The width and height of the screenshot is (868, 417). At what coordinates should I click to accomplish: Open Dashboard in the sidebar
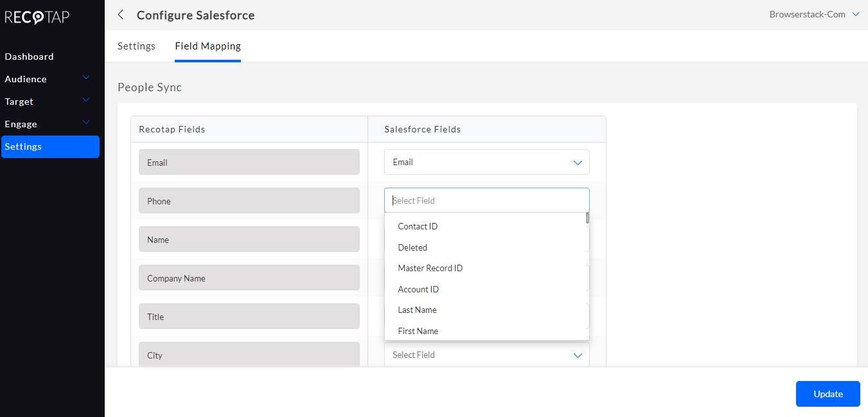click(x=29, y=57)
